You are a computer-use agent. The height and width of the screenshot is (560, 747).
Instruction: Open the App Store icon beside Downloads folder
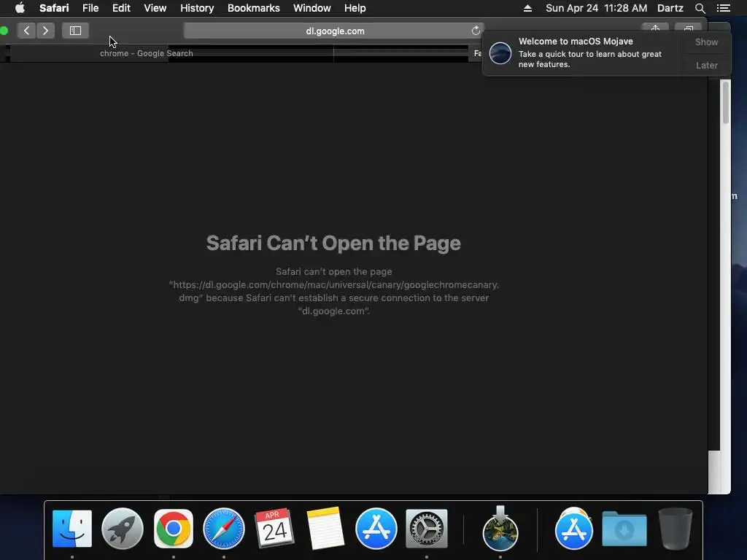pyautogui.click(x=573, y=529)
